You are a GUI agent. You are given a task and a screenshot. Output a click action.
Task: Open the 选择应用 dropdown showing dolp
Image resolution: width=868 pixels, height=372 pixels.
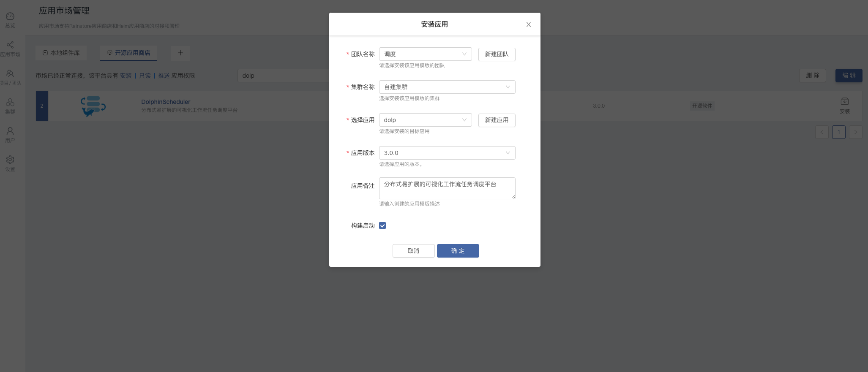point(425,120)
